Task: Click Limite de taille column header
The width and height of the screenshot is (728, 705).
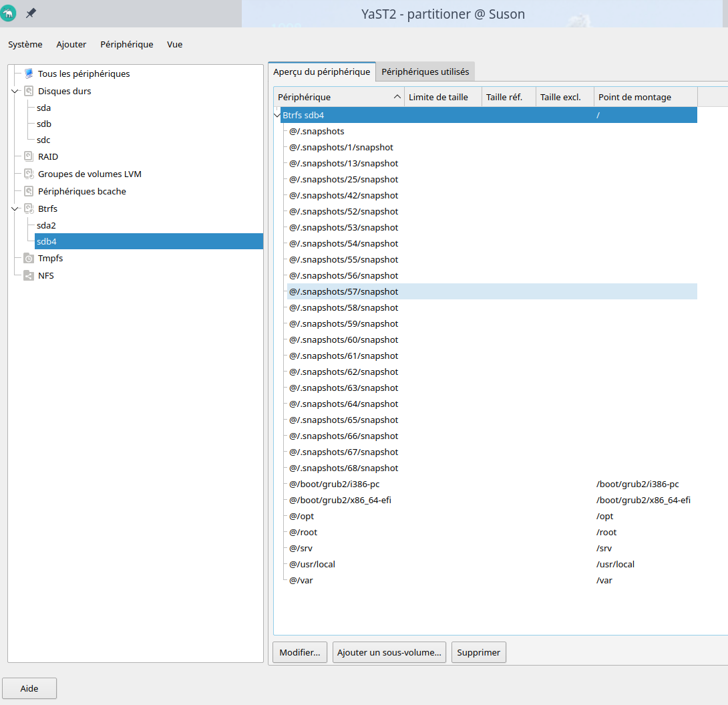Action: (x=443, y=97)
